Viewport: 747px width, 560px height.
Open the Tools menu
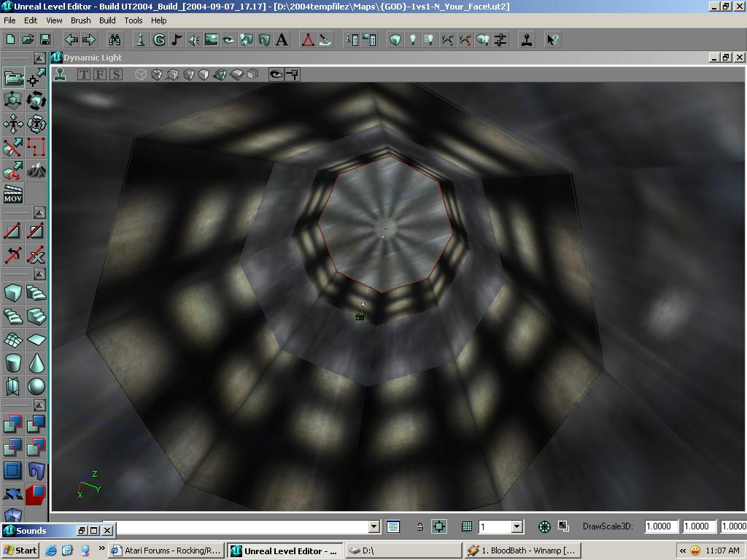[x=132, y=20]
